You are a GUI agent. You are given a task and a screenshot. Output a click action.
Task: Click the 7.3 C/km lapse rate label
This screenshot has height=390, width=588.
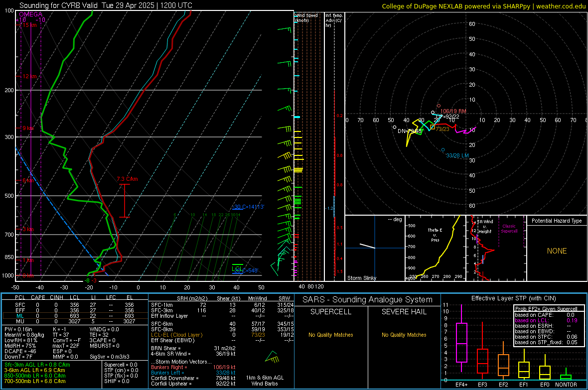[127, 179]
